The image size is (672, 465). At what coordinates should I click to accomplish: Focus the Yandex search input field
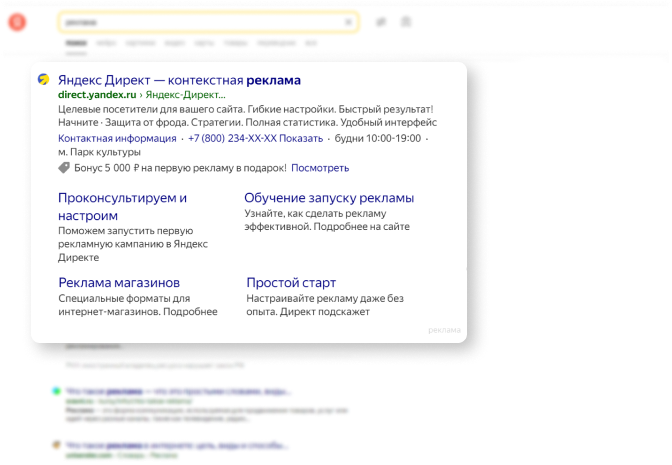point(200,22)
